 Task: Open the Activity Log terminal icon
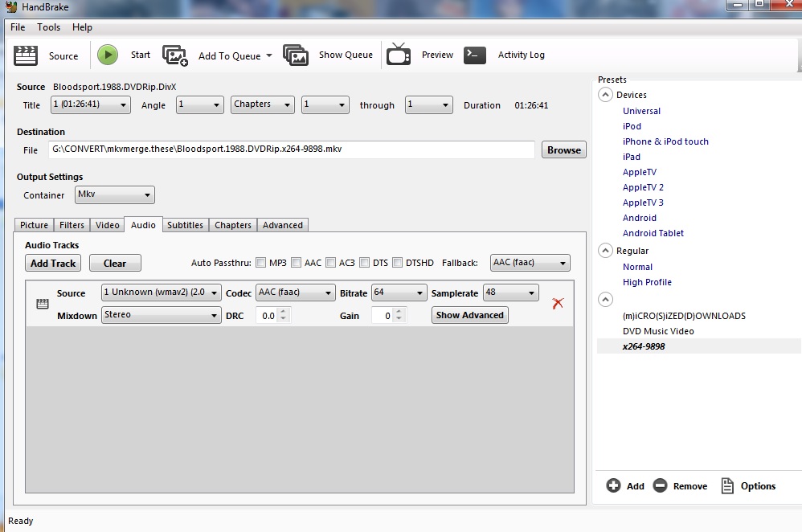(x=475, y=55)
